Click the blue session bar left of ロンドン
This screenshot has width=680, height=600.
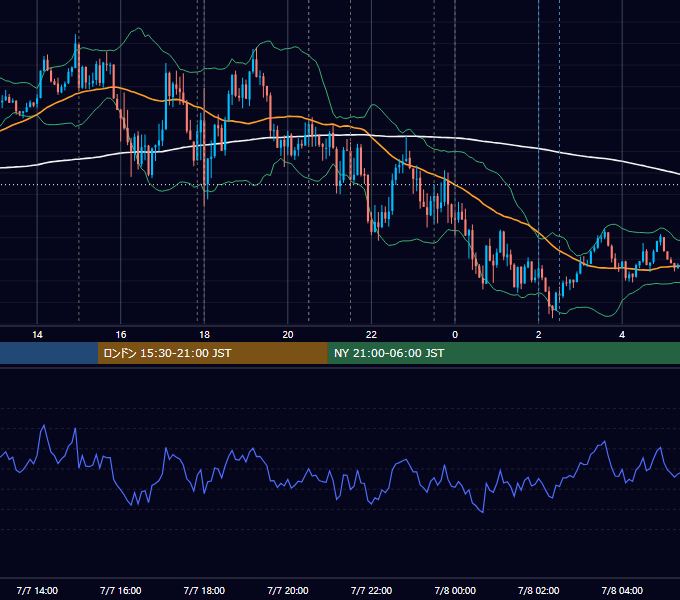(49, 353)
